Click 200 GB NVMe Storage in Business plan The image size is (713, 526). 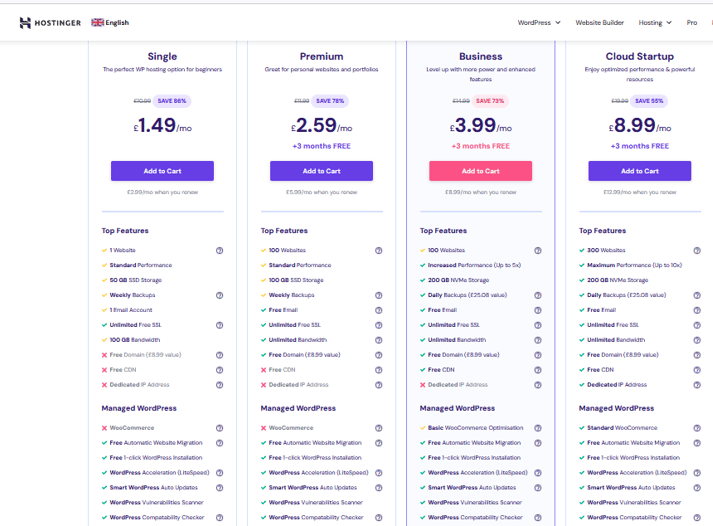pos(458,280)
